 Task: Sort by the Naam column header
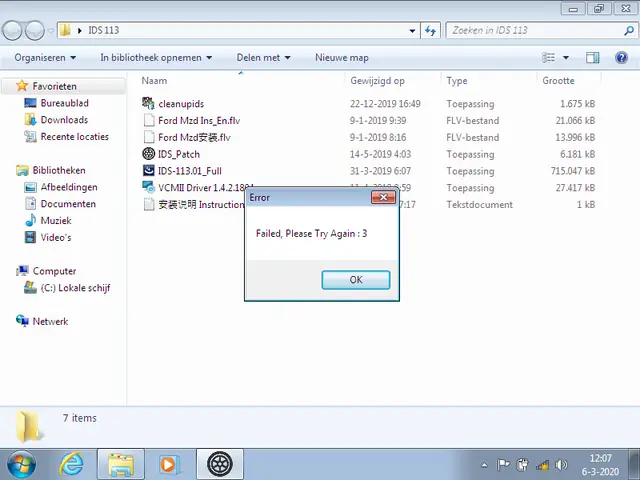point(154,81)
